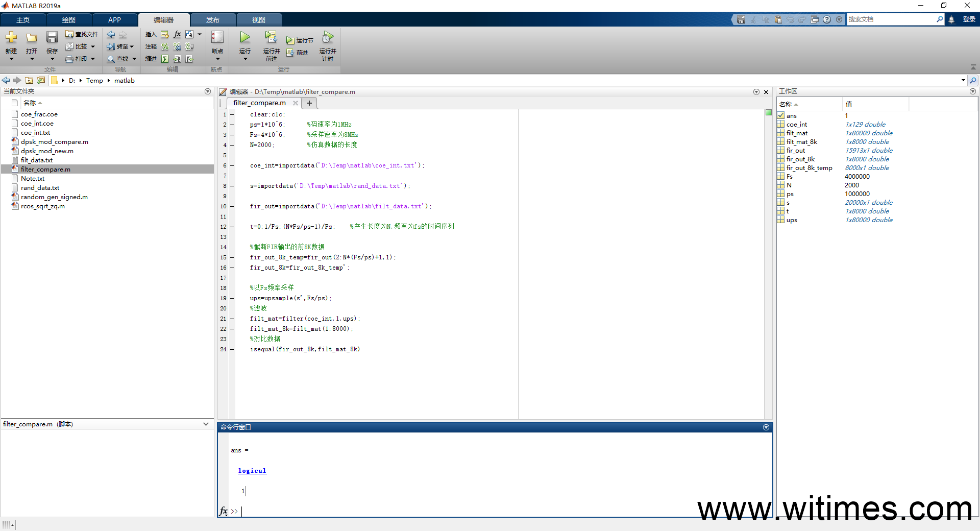This screenshot has height=531, width=980.
Task: Click the search documentation magnifier icon
Action: (940, 19)
